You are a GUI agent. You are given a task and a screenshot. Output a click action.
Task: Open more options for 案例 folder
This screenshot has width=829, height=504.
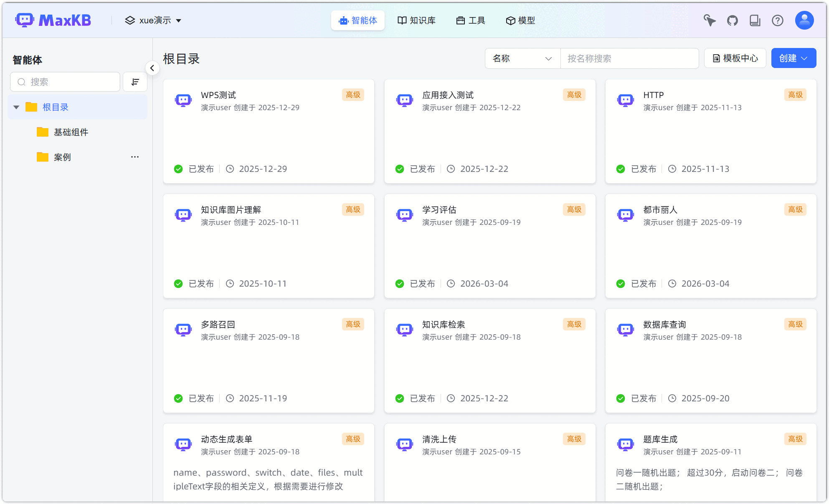tap(135, 157)
